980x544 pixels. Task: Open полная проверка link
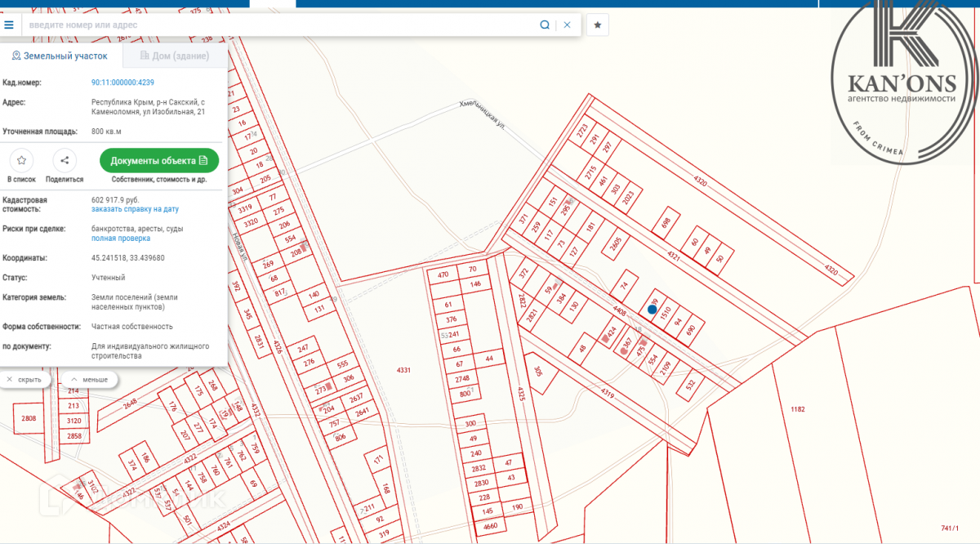(120, 239)
